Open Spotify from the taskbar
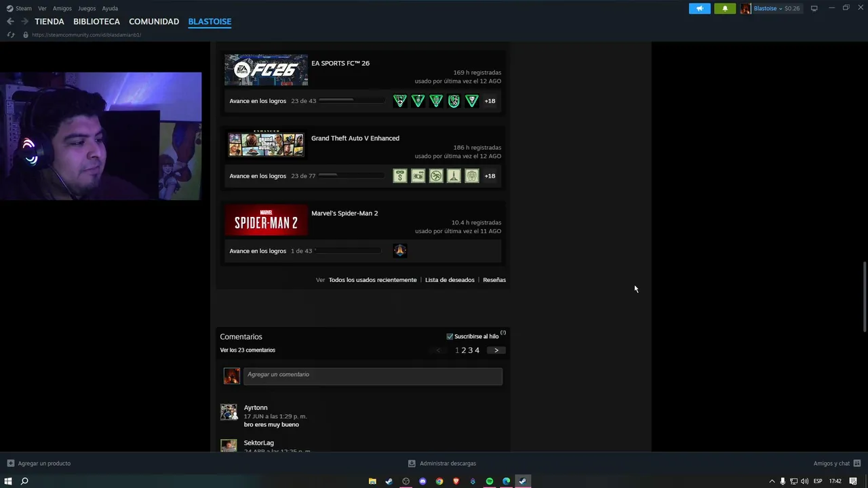 (490, 481)
